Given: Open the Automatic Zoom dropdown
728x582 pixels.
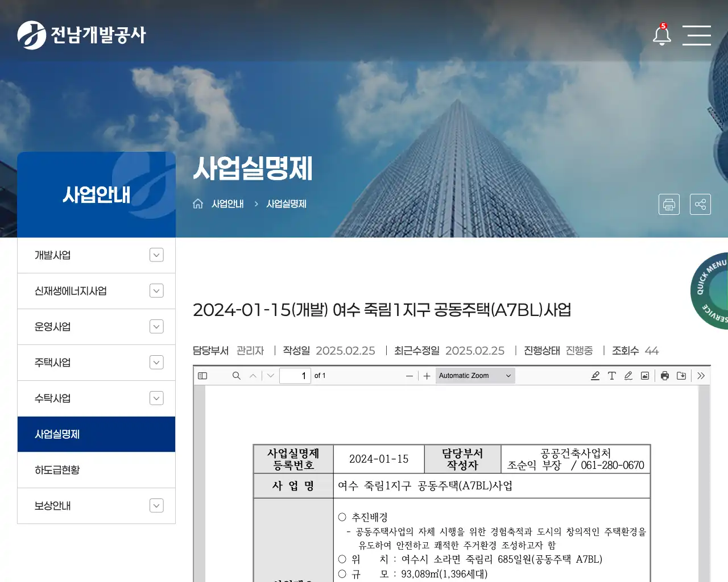Looking at the screenshot, I should coord(475,376).
